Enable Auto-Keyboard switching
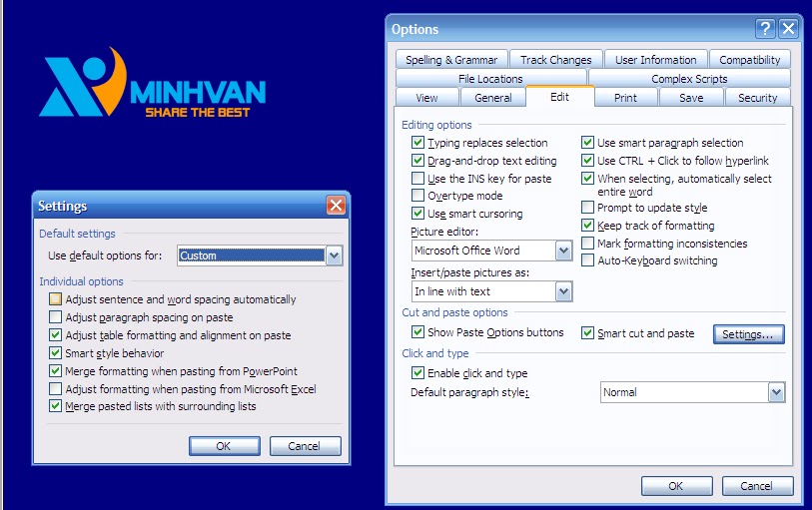Viewport: 812px width, 510px height. click(587, 260)
